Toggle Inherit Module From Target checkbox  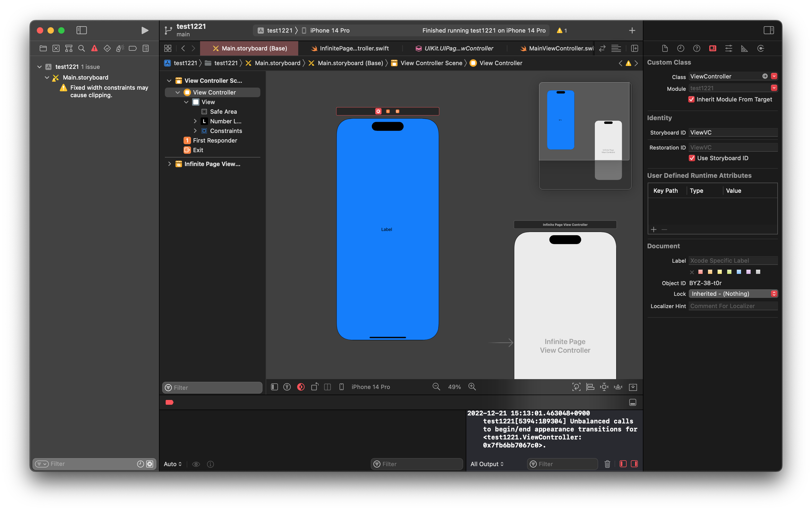pos(692,99)
